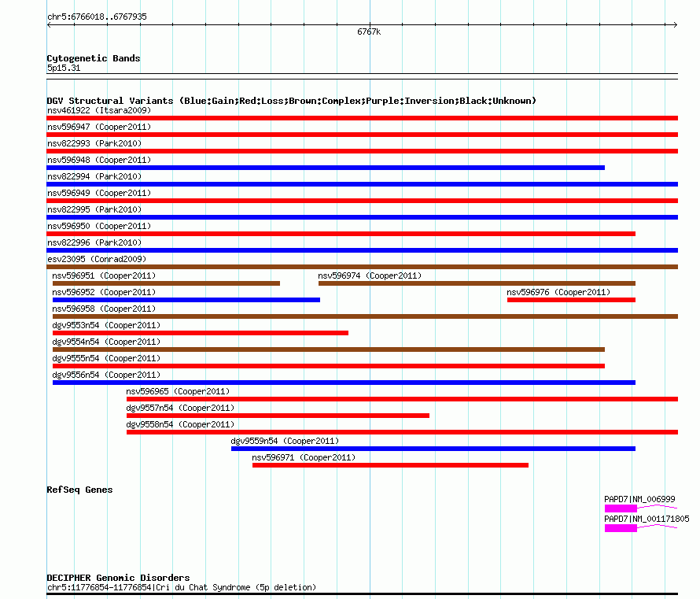Viewport: 700px width, 599px height.
Task: Click the nsv596974 (Cooper2011) brown bar
Action: pos(477,283)
